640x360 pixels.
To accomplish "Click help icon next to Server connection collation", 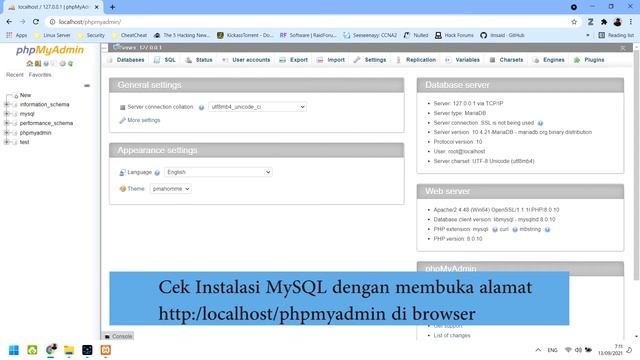I will 201,107.
